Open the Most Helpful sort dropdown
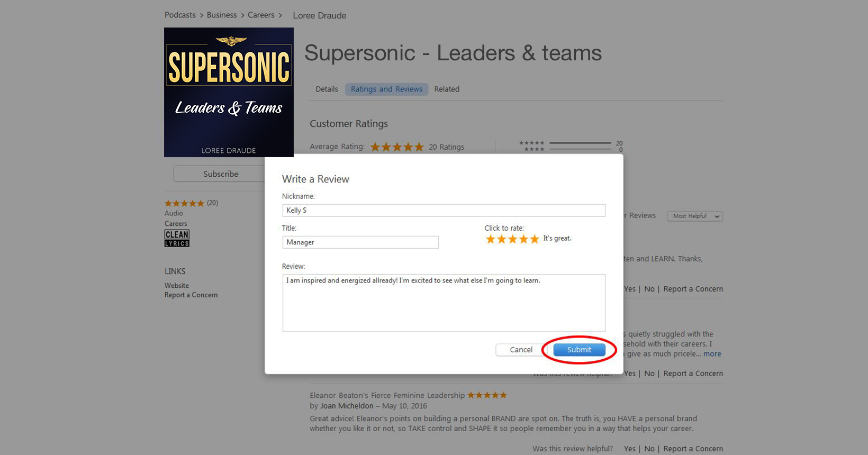Viewport: 868px width, 455px height. (x=695, y=216)
